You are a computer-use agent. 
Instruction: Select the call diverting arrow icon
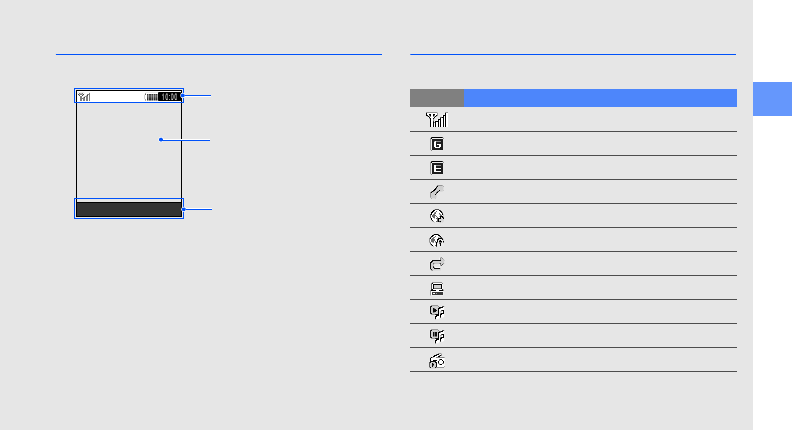tap(437, 264)
